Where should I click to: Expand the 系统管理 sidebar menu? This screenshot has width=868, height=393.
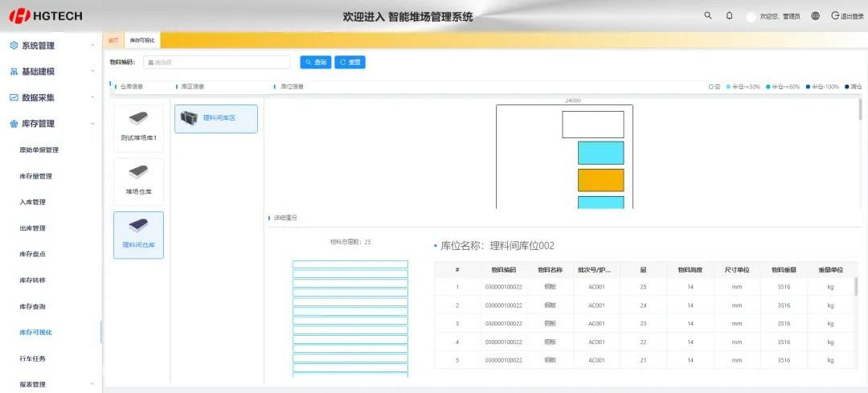[x=48, y=46]
